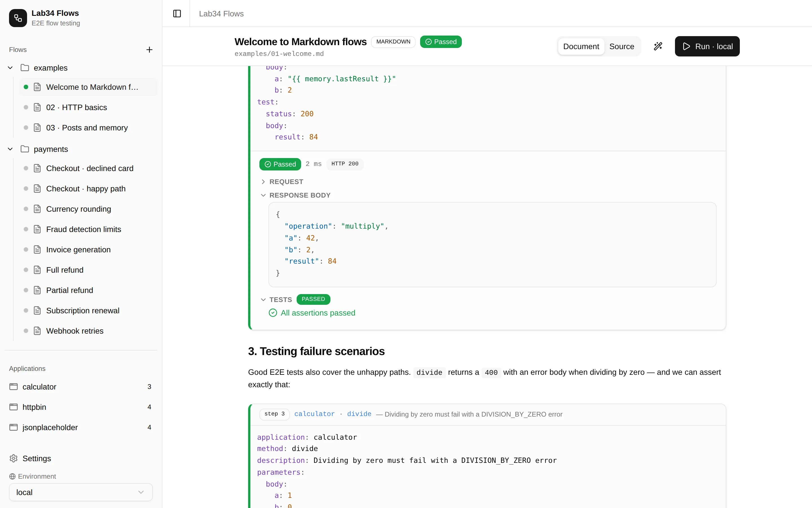
Task: Switch to the Document view tab
Action: coord(581,46)
